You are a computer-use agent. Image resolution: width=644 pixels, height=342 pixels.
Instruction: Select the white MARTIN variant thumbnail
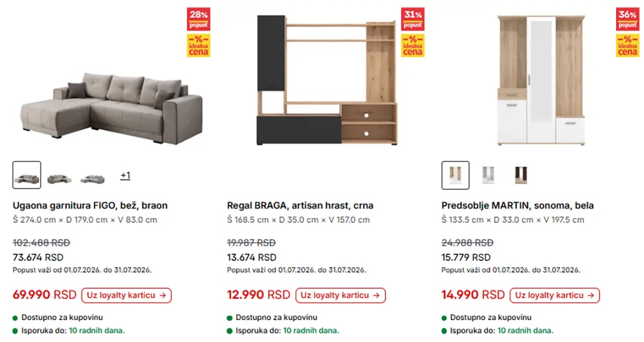(488, 175)
